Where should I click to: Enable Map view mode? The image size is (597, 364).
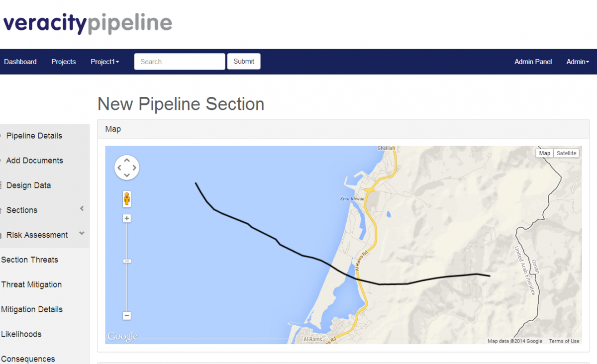coord(544,153)
